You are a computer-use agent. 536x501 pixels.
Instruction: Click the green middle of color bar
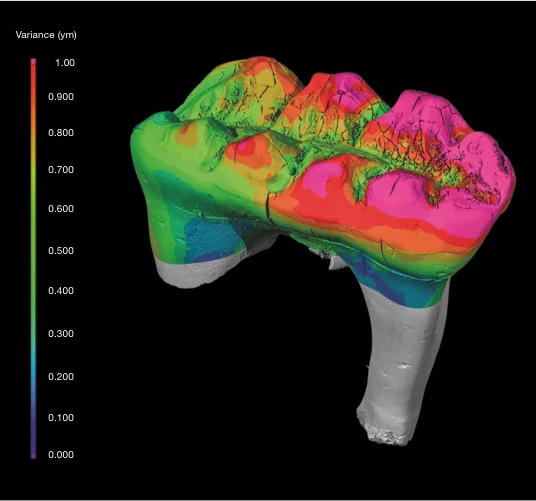tap(33, 239)
